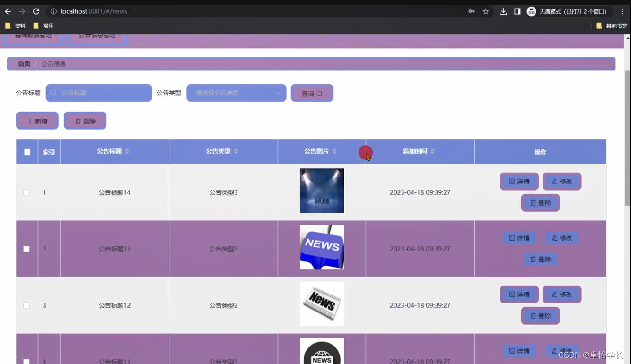
Task: Open the browser side panel icon
Action: click(517, 11)
